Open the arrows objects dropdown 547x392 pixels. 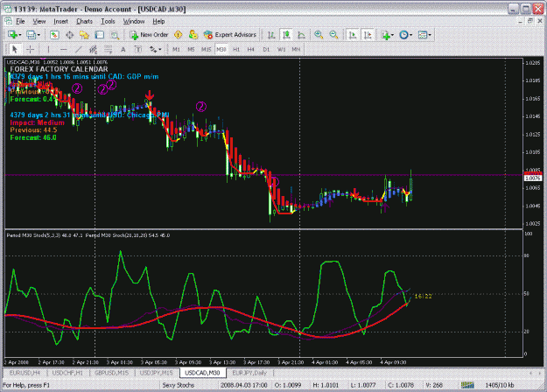pyautogui.click(x=155, y=50)
